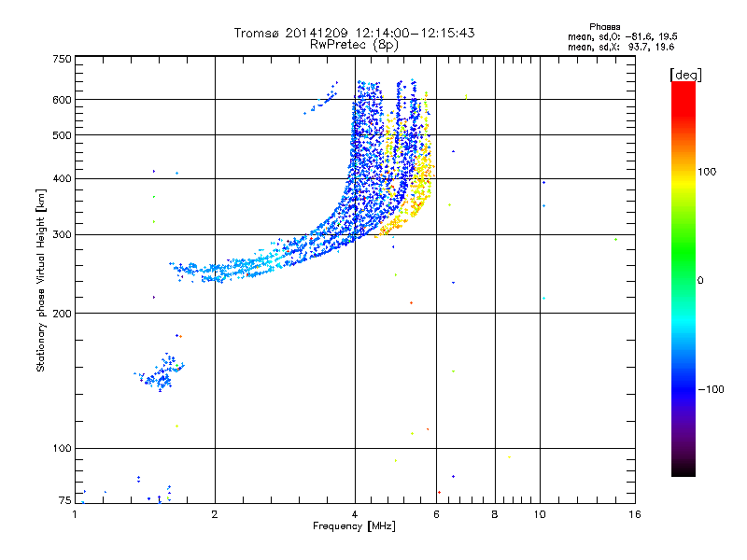Screen dimensions: 747x560
Task: Select the 'mean, sd,X: 93.7, 19.6' line
Action: [x=621, y=47]
